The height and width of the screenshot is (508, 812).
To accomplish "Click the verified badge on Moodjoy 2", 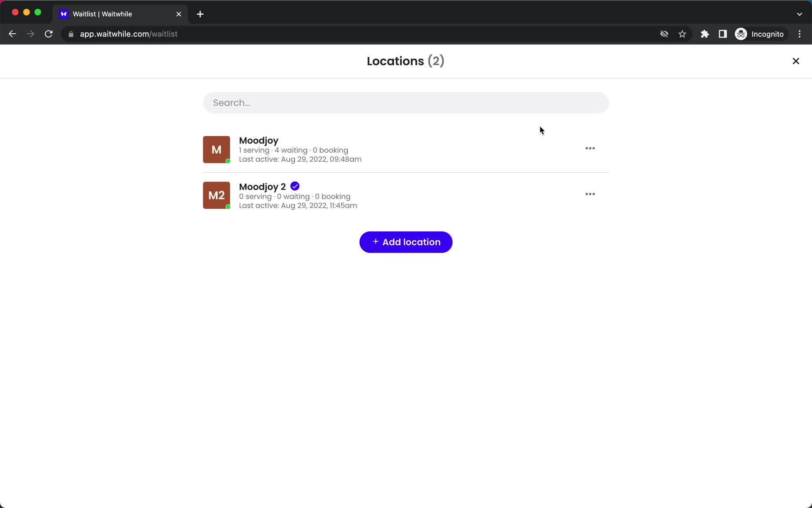I will coord(295,186).
